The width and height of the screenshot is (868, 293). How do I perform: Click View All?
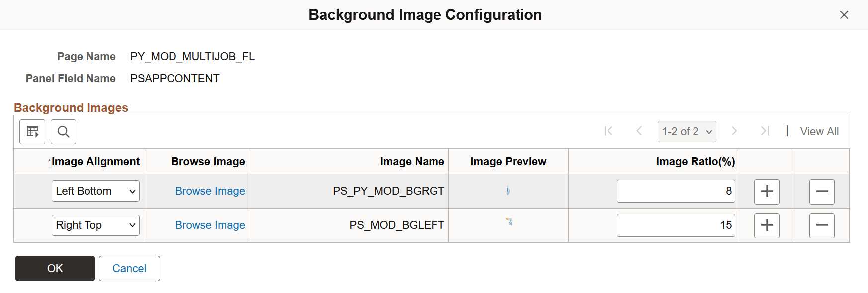click(819, 131)
